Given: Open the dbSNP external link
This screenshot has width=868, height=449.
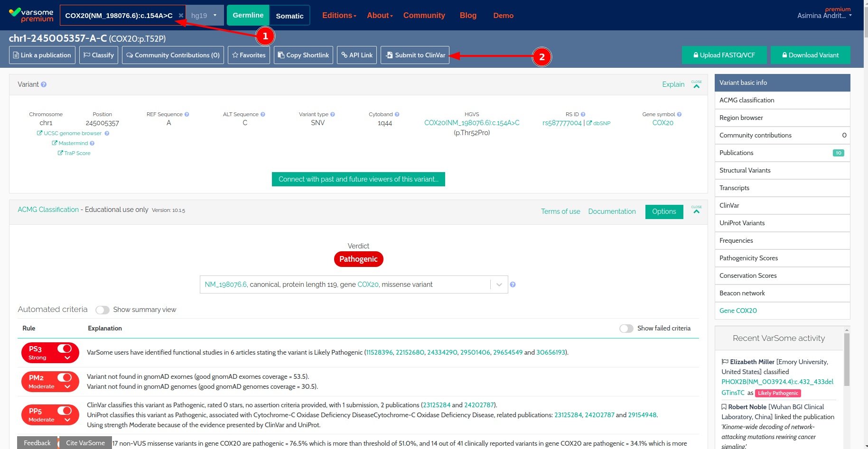Looking at the screenshot, I should point(598,123).
